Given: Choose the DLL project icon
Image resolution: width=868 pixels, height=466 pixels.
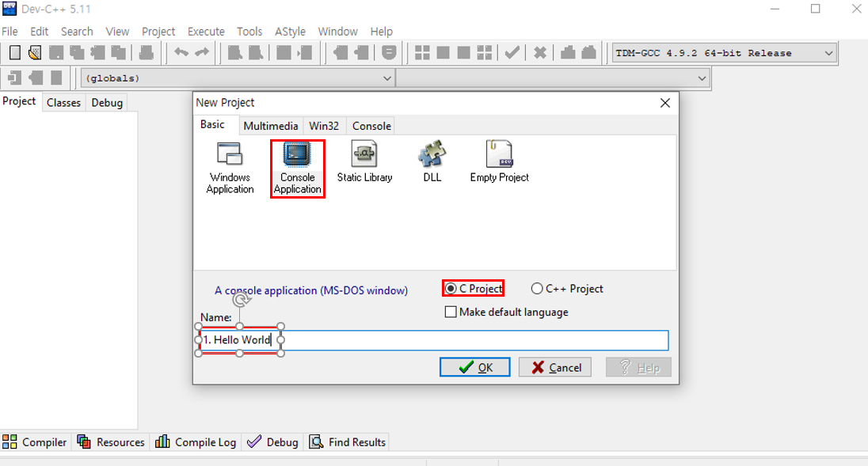Looking at the screenshot, I should (432, 161).
